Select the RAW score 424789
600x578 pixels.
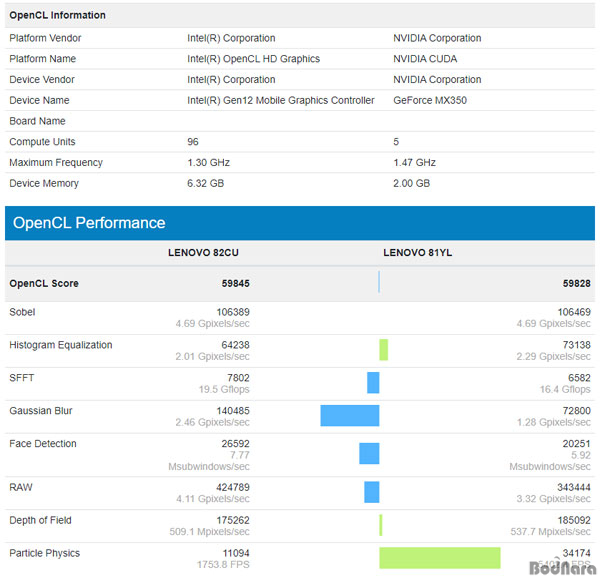pyautogui.click(x=233, y=487)
